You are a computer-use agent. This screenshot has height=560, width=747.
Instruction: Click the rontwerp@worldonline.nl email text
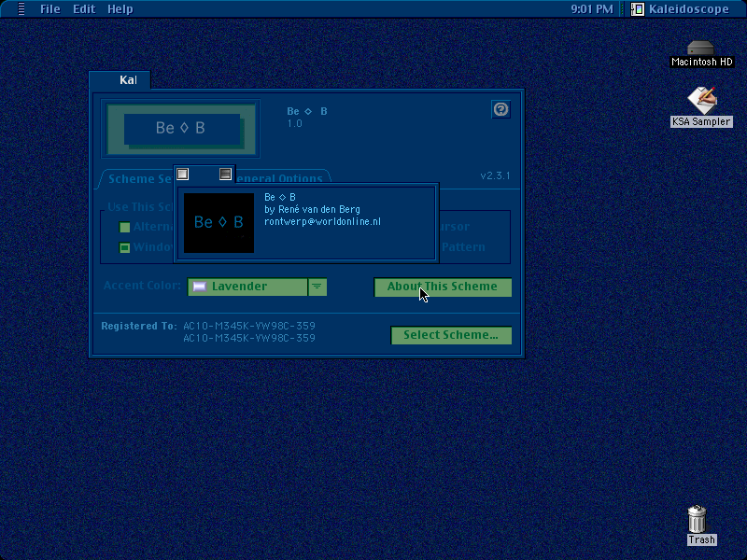(322, 222)
